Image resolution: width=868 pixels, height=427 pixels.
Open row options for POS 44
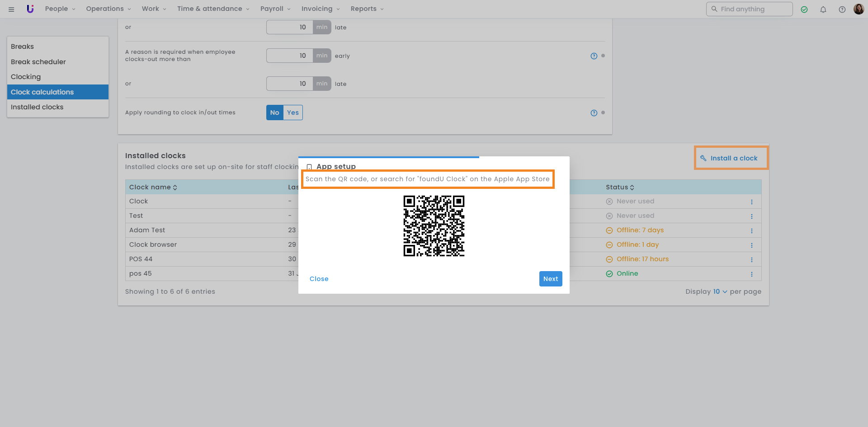[752, 260]
